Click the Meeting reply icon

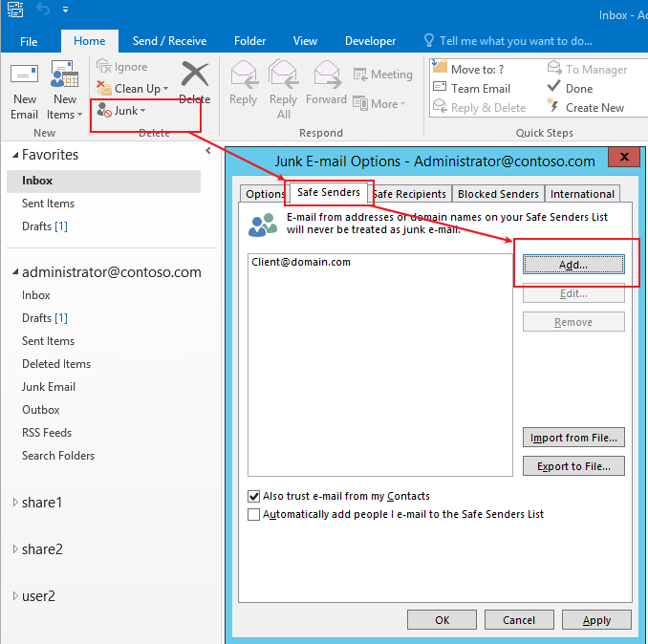(x=360, y=75)
